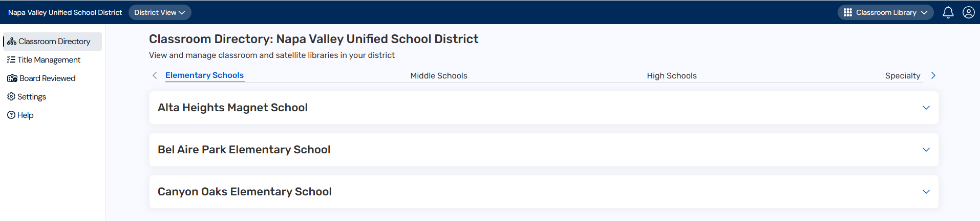Switch to the High Schools tab
Viewport: 980px width, 221px height.
671,76
